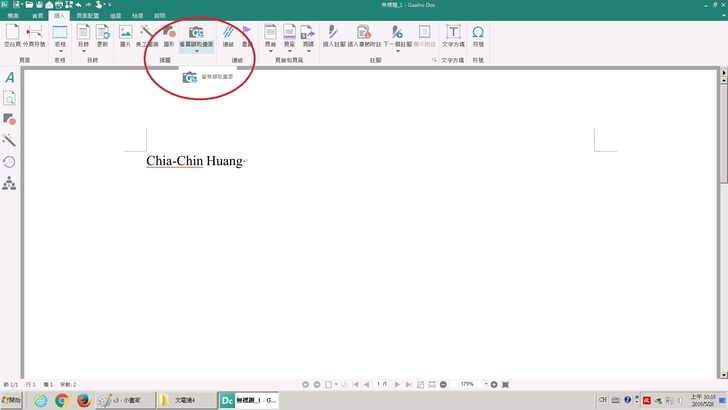Launch Firefox from taskbar
The width and height of the screenshot is (728, 410).
[84, 400]
